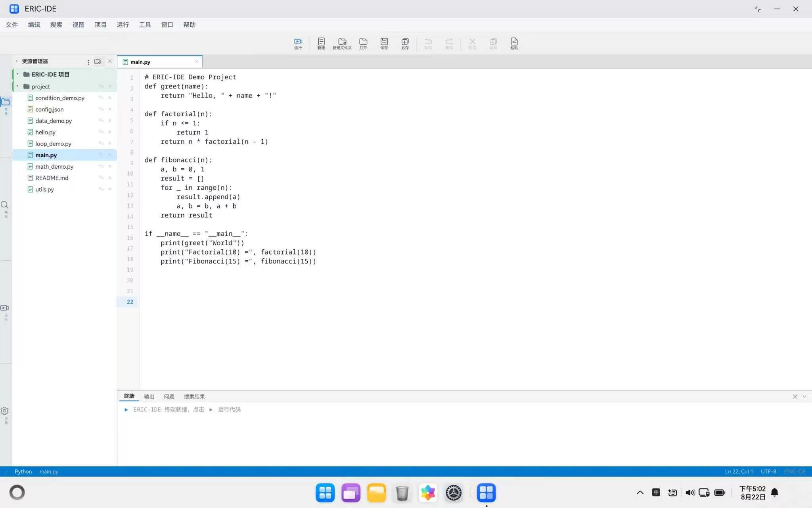Open config.json in the explorer

point(50,110)
